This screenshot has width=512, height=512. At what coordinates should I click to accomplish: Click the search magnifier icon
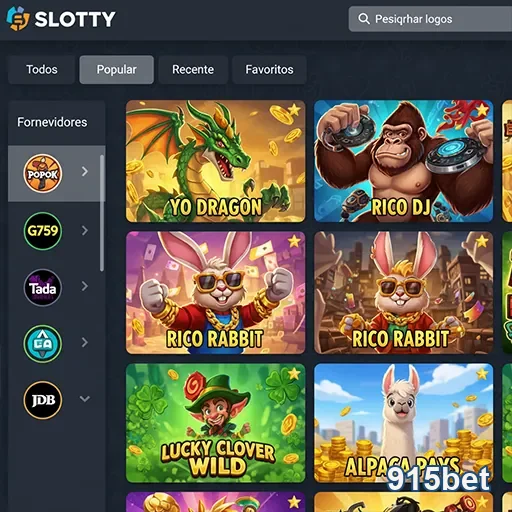pyautogui.click(x=364, y=19)
